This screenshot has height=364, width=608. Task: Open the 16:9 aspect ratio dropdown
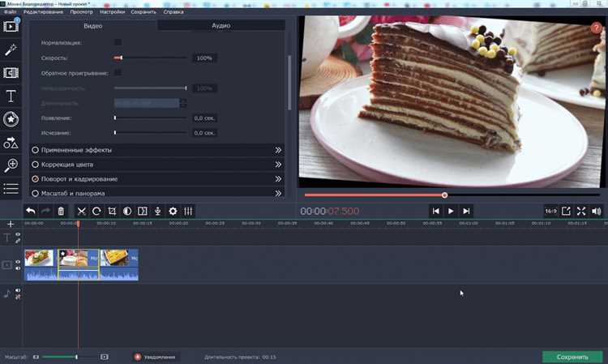(550, 211)
